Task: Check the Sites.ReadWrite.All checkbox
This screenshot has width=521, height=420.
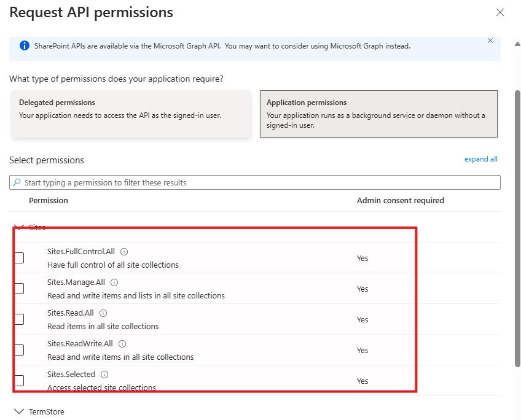Action: click(x=19, y=350)
